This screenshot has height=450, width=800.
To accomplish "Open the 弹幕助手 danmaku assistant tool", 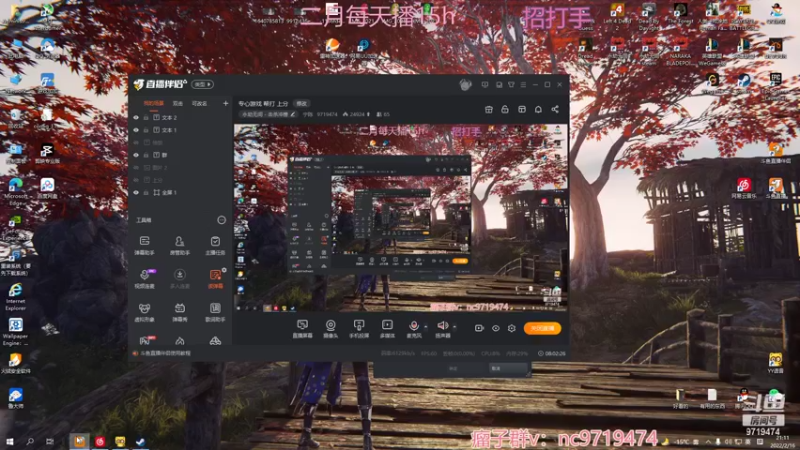I will [144, 245].
